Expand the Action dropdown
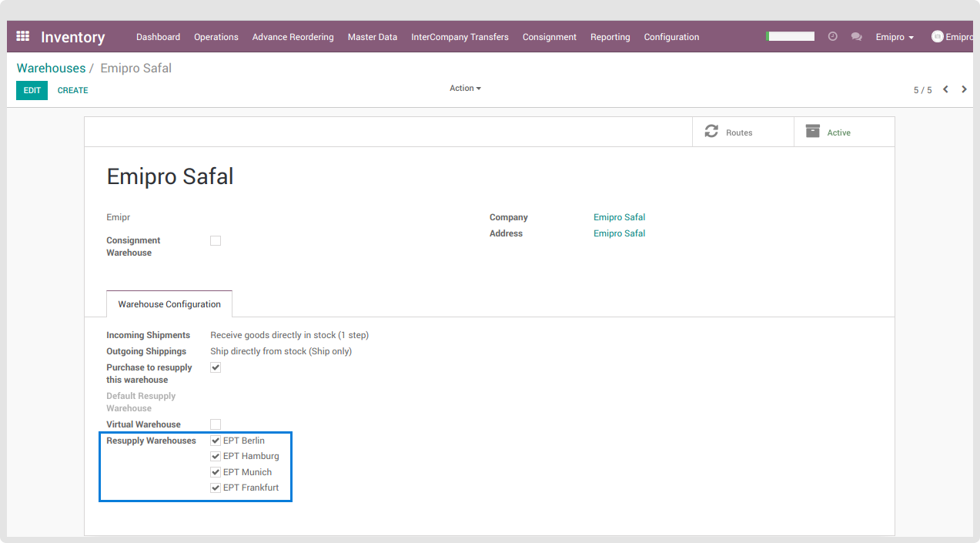Image resolution: width=980 pixels, height=543 pixels. pos(465,89)
